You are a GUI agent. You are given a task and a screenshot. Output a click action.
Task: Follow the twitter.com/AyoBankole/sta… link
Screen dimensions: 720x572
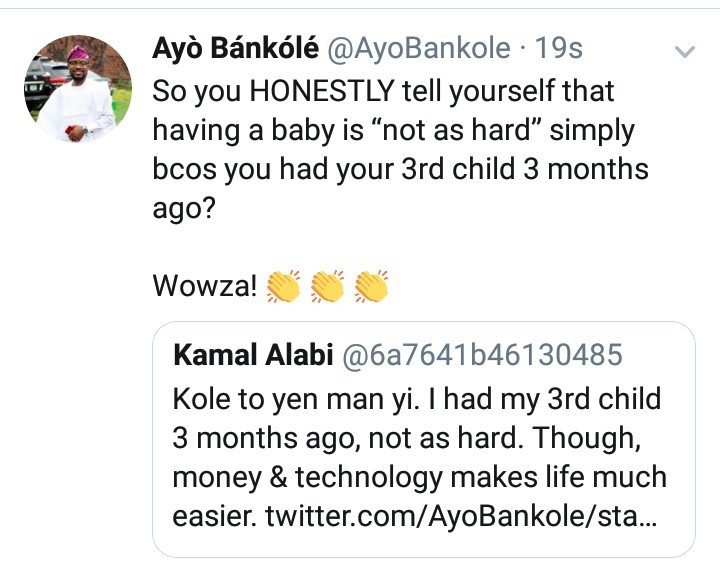pos(461,517)
